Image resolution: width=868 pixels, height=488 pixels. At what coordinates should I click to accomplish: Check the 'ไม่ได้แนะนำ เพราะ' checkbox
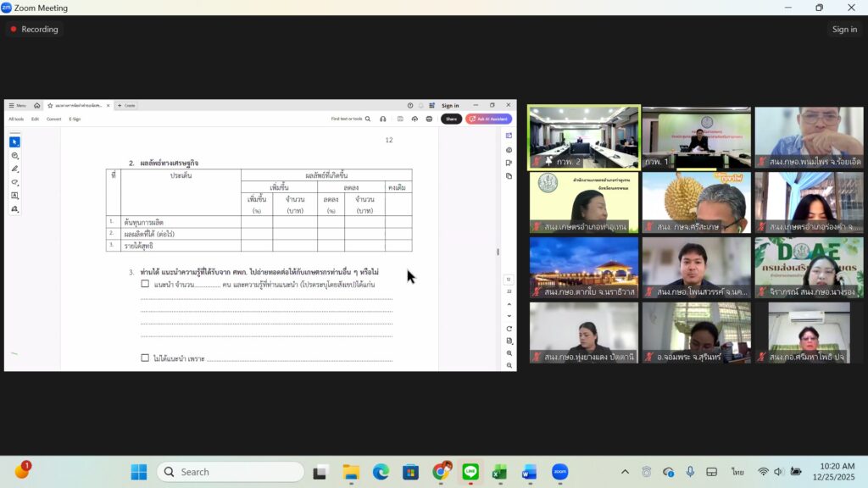[145, 358]
